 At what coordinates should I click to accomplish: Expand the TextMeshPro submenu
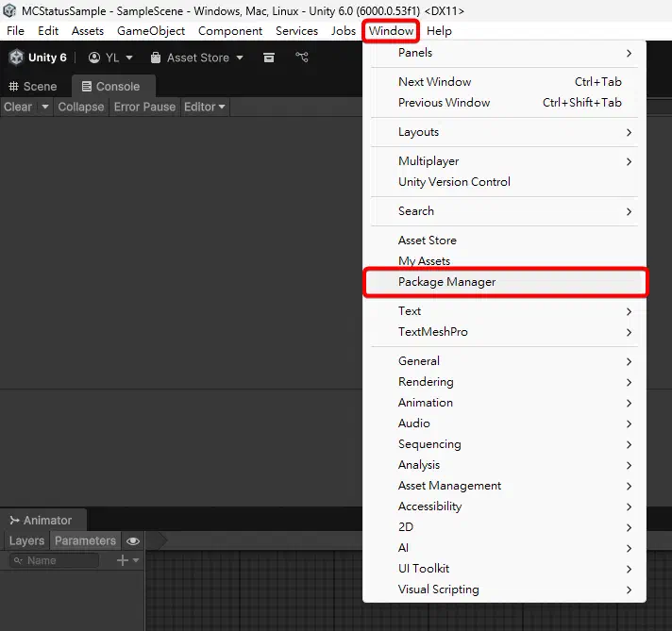(504, 332)
